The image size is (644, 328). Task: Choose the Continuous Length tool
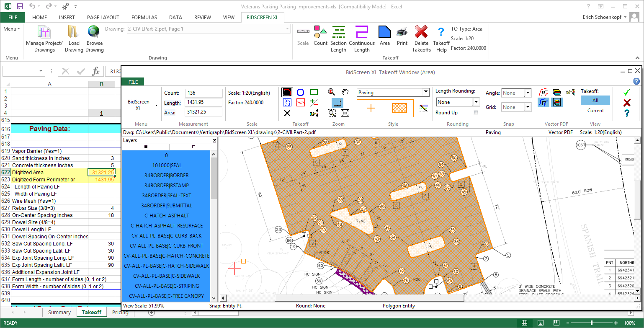pos(361,39)
